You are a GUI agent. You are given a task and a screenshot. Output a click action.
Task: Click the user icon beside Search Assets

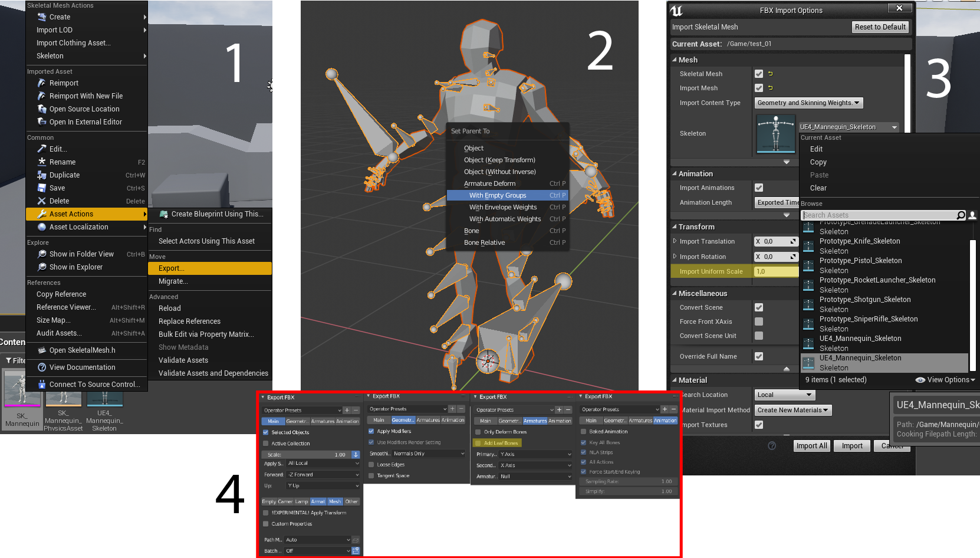coord(972,215)
